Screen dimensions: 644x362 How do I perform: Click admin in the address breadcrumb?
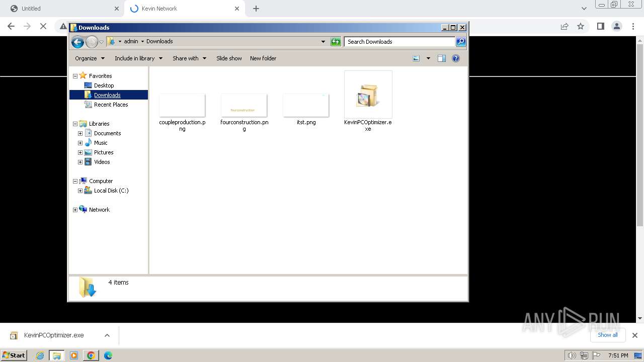[131, 42]
